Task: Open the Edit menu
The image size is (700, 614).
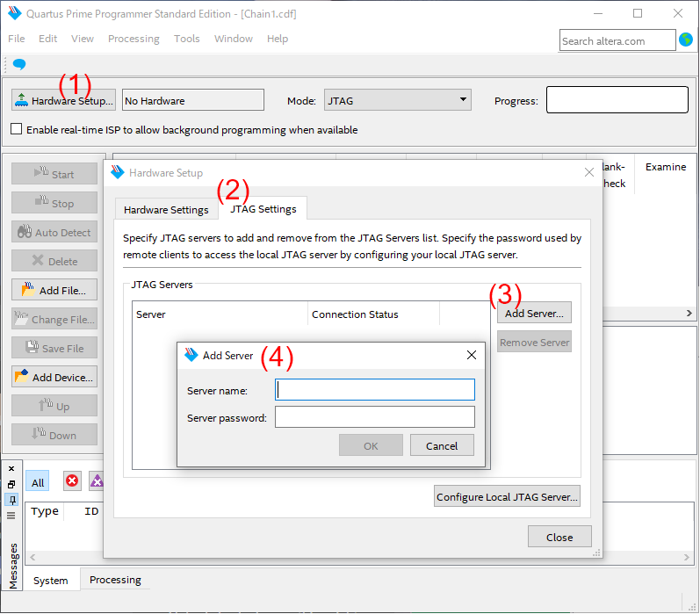Action: [47, 39]
